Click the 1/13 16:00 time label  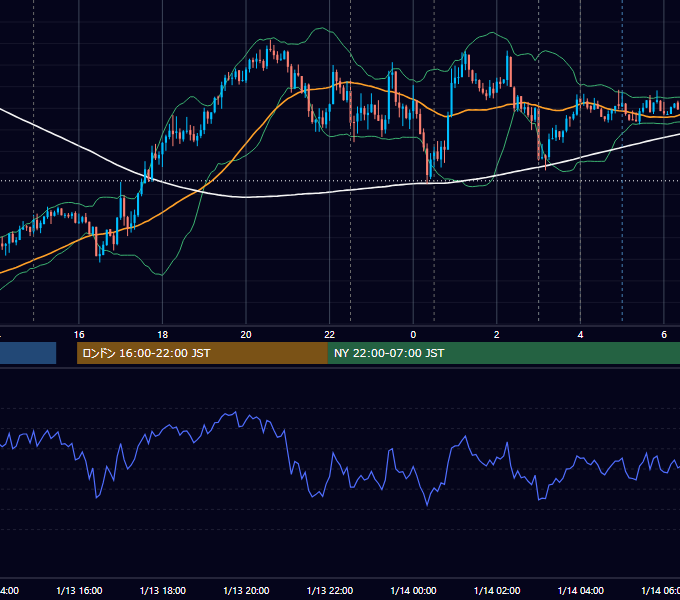point(79,590)
